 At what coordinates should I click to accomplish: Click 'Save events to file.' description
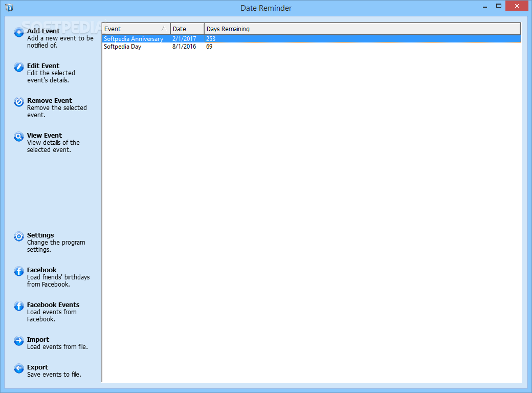(x=54, y=375)
